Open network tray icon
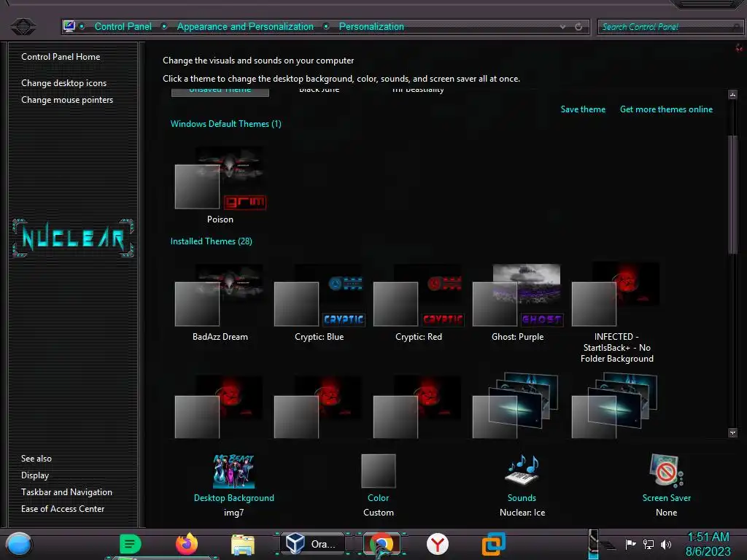Image resolution: width=747 pixels, height=560 pixels. (x=649, y=544)
